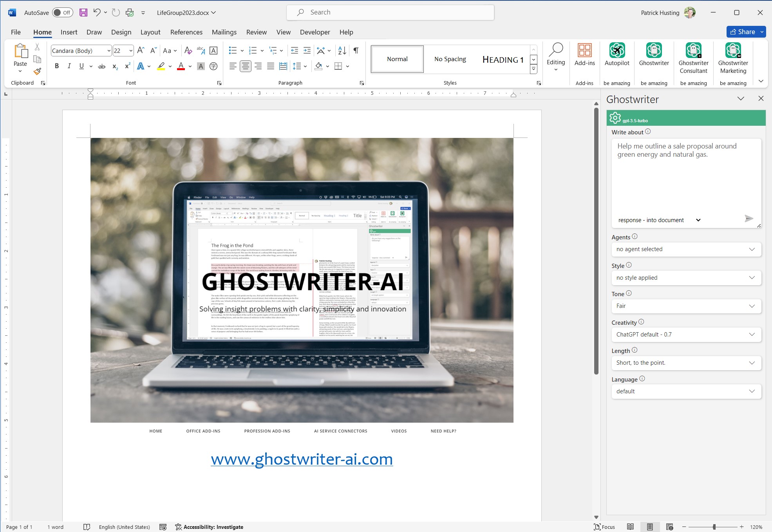The width and height of the screenshot is (772, 532).
Task: Open Ghostwriter Consultant add-in
Action: pos(693,51)
